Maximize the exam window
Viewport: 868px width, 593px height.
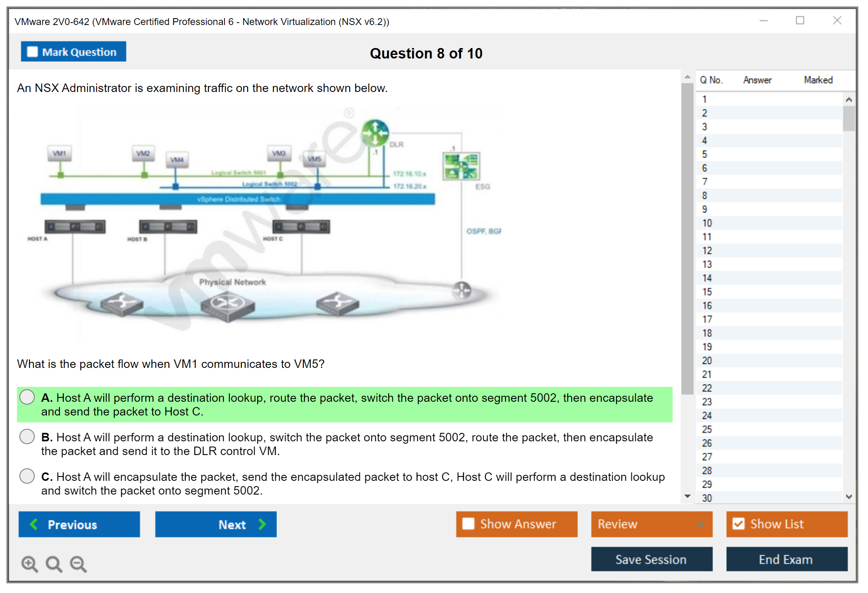tap(800, 20)
